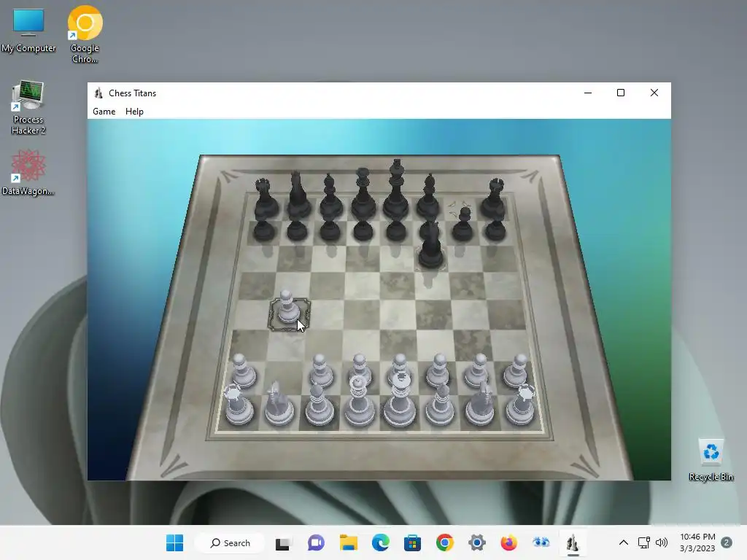Select the white pawn on f2
This screenshot has width=747, height=560.
click(438, 370)
